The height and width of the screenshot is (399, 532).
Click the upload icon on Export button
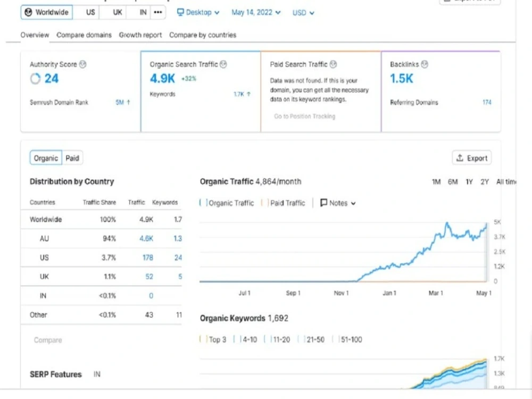pyautogui.click(x=460, y=158)
